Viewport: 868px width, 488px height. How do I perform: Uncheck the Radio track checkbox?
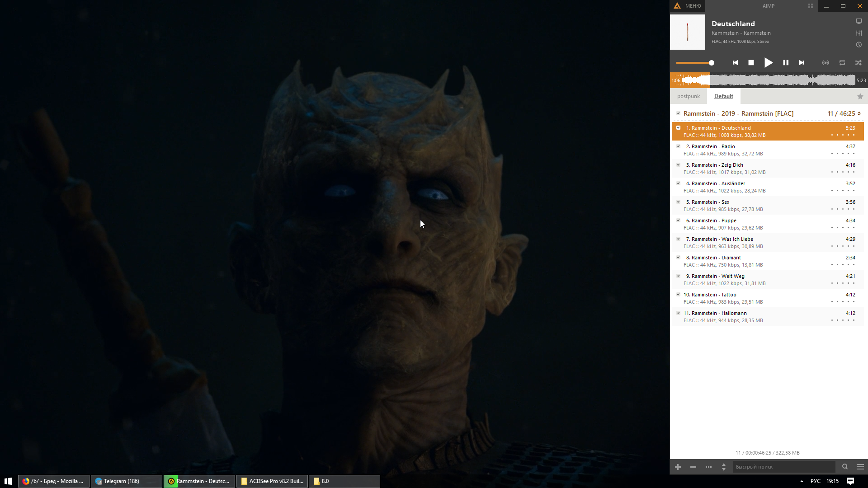click(x=678, y=146)
